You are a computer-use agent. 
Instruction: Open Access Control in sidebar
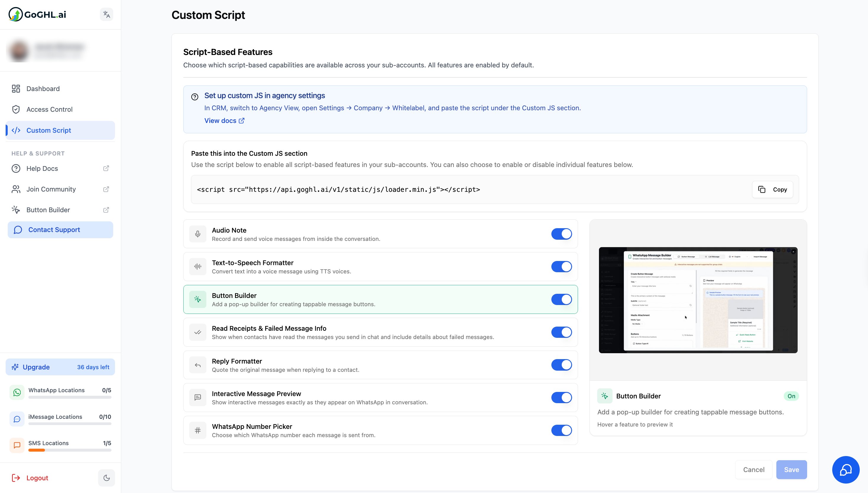[60, 109]
